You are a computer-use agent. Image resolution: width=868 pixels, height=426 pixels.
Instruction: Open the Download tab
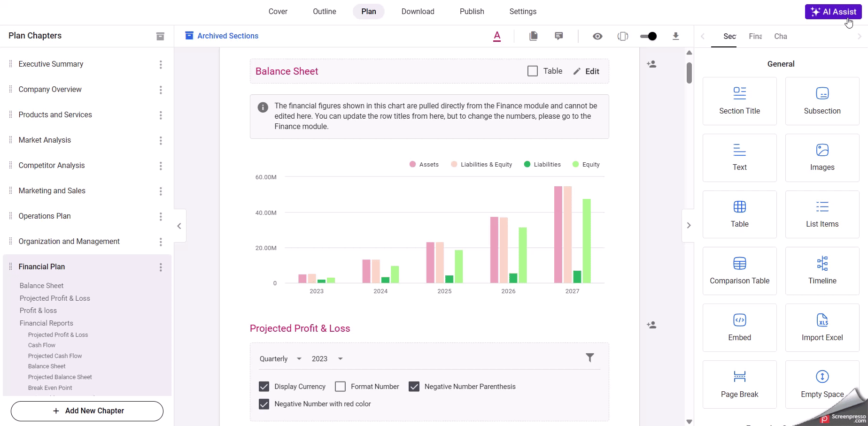click(x=418, y=12)
